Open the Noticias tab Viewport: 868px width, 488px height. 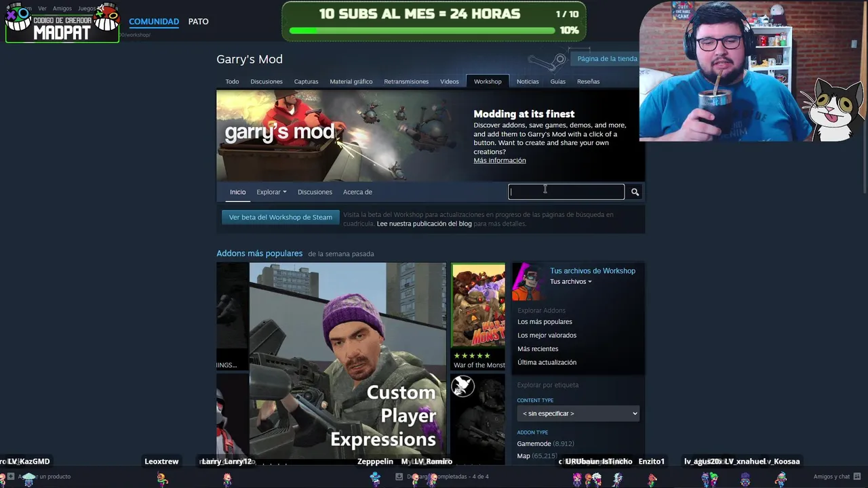tap(528, 81)
